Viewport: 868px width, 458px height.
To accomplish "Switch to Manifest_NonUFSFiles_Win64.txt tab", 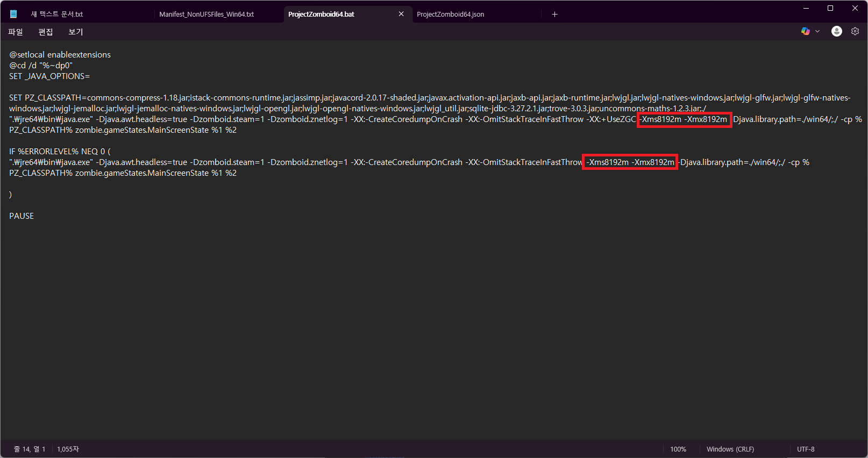I will pyautogui.click(x=207, y=14).
